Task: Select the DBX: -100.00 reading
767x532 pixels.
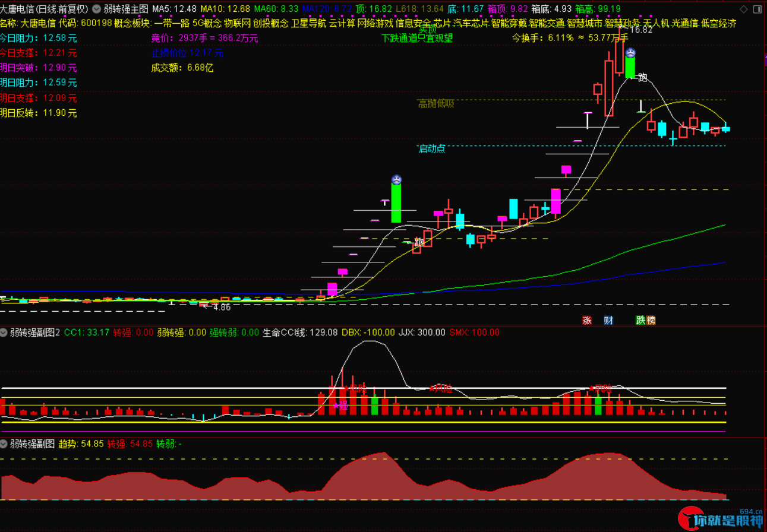Action: pos(368,332)
